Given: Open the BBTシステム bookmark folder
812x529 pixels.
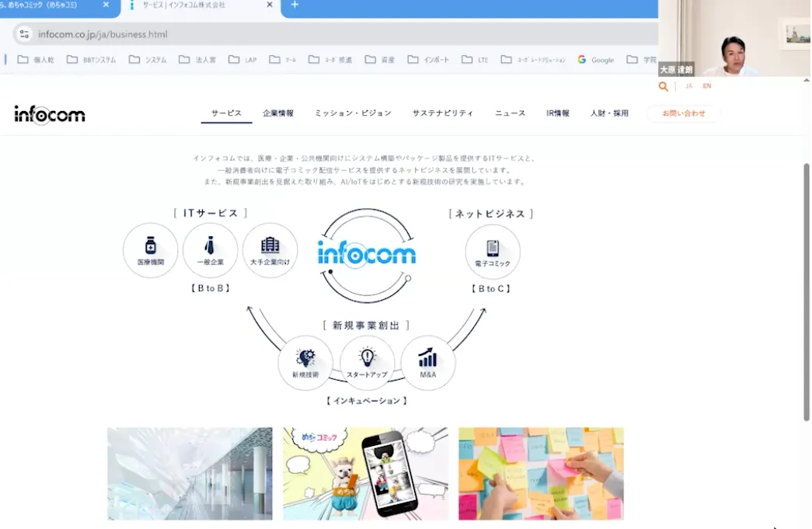Looking at the screenshot, I should (92, 60).
